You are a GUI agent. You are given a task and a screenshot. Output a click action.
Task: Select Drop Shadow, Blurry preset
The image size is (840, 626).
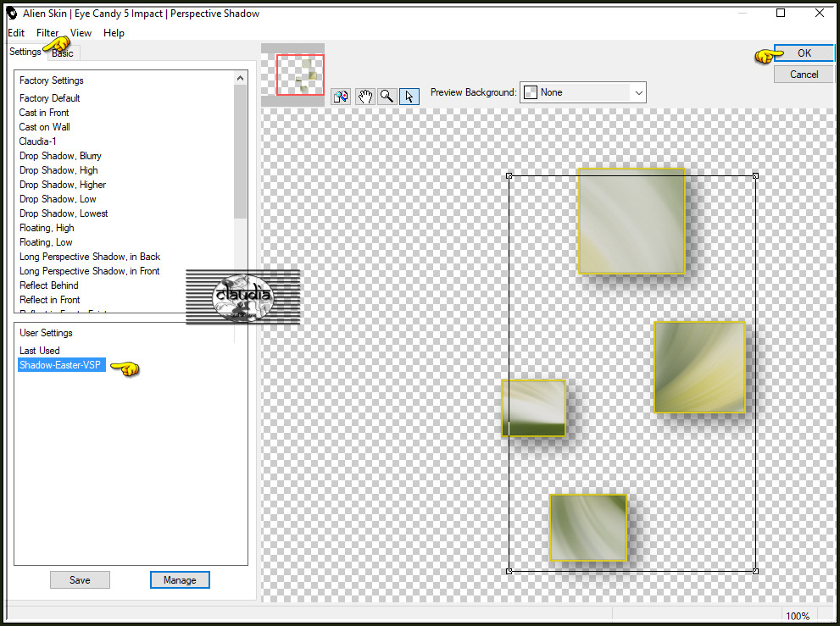[60, 156]
